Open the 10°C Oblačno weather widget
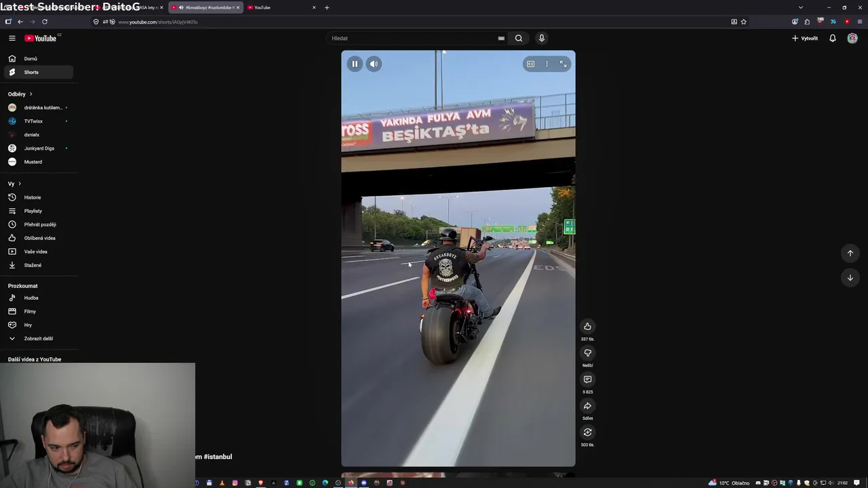 [x=729, y=483]
